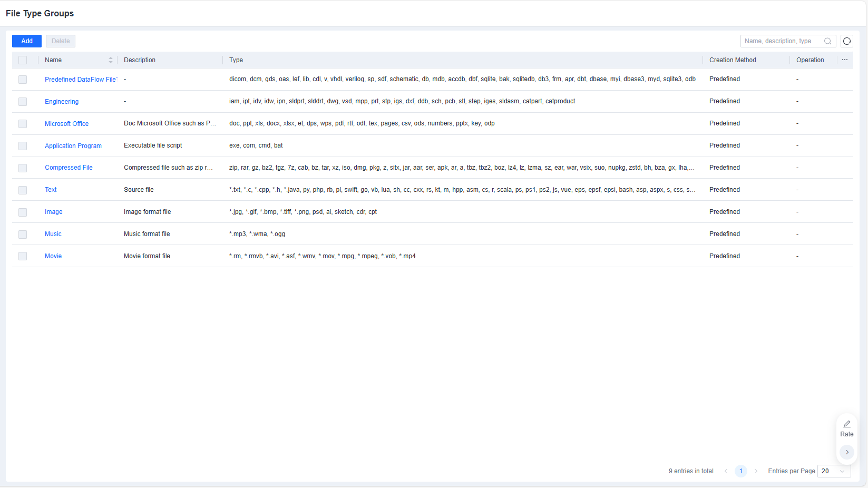Click '9 entries in total' text
Image resolution: width=868 pixels, height=488 pixels.
(691, 471)
